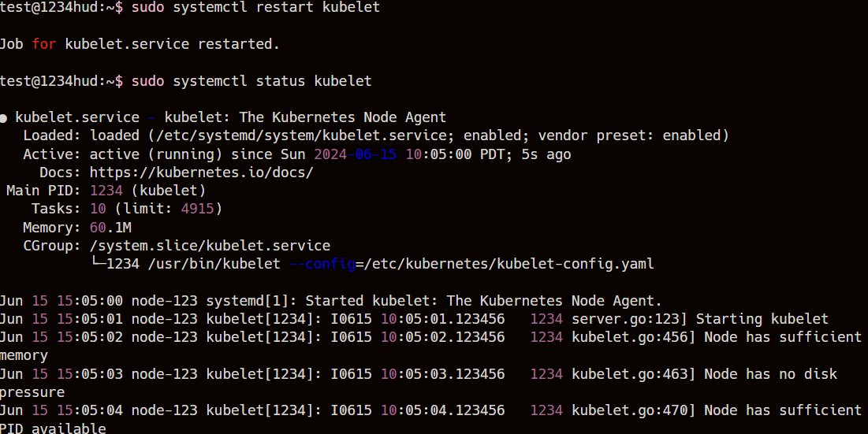Select the Memory value 60.1M
Screen dimensions: 868x434
110,228
